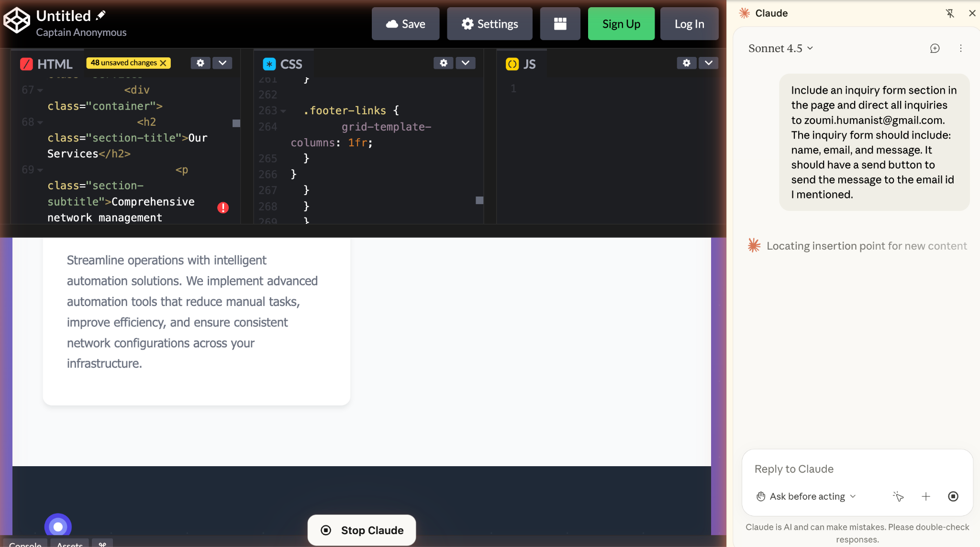The width and height of the screenshot is (980, 547).
Task: Click the element picker cursor icon
Action: point(898,496)
